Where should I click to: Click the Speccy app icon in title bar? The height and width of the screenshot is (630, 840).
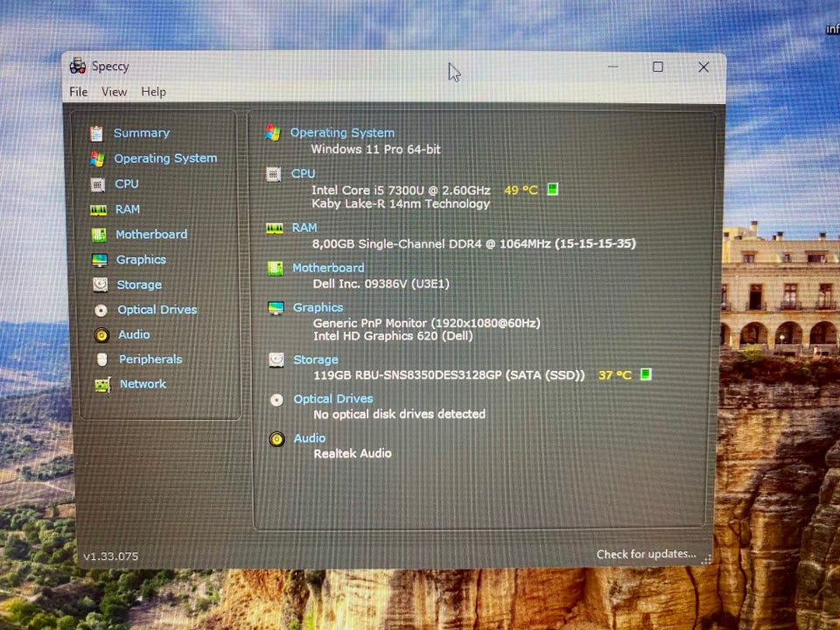78,66
